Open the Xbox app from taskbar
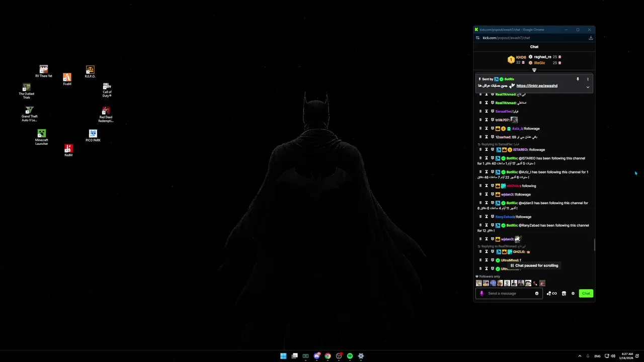The height and width of the screenshot is (362, 644). click(305, 356)
